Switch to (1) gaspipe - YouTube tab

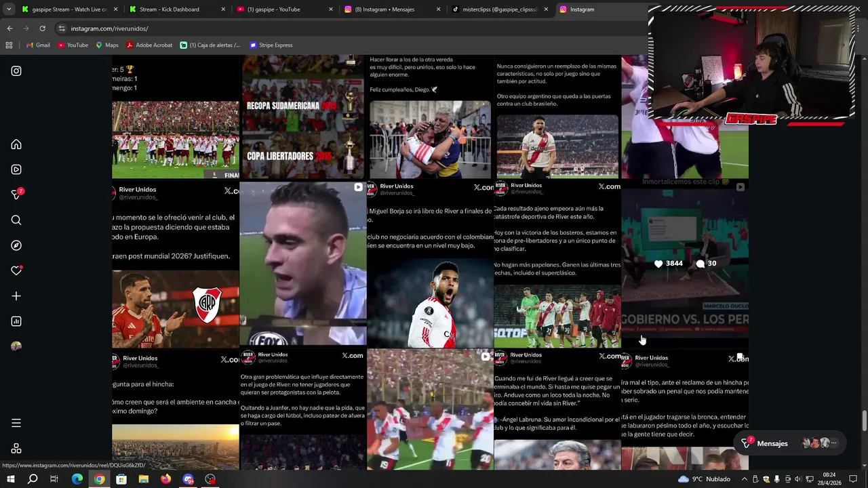point(283,9)
